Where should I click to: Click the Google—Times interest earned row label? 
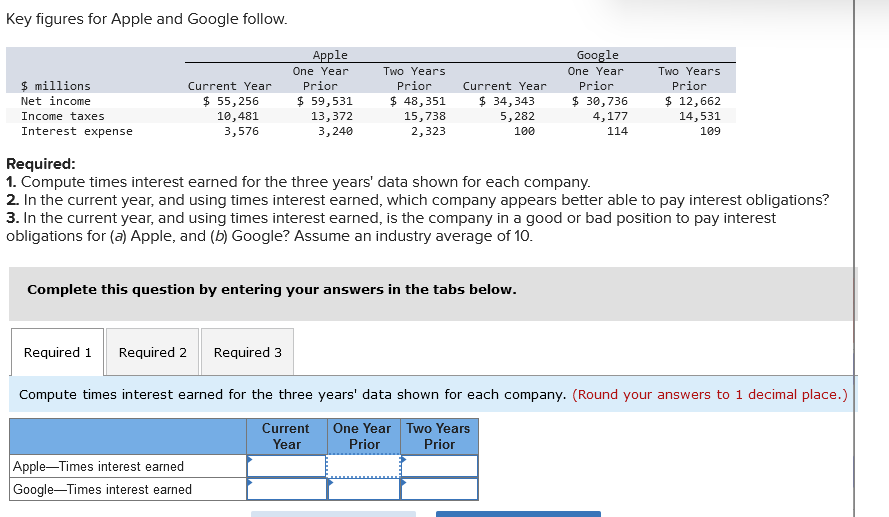(x=103, y=489)
